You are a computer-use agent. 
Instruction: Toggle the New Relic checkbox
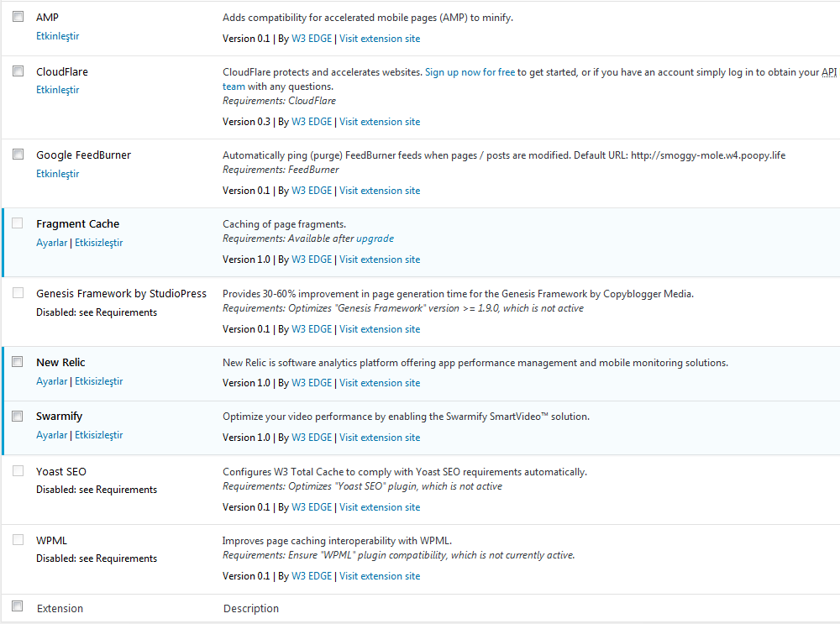18,362
